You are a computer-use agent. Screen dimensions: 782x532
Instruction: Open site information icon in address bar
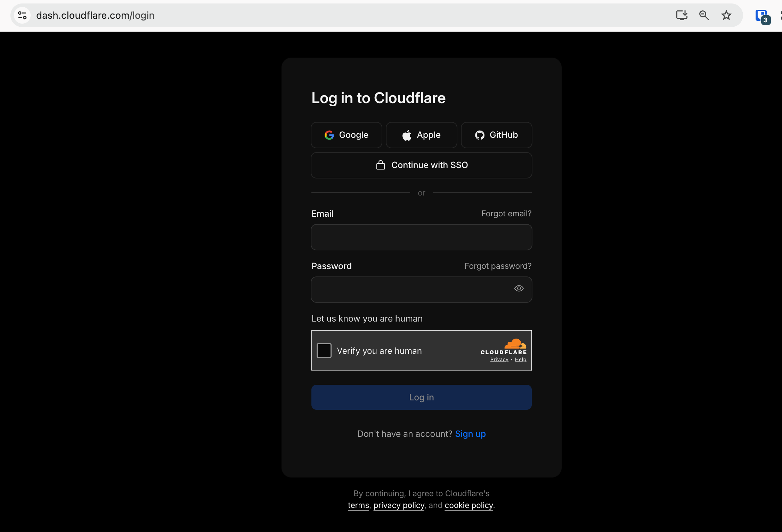pyautogui.click(x=23, y=15)
